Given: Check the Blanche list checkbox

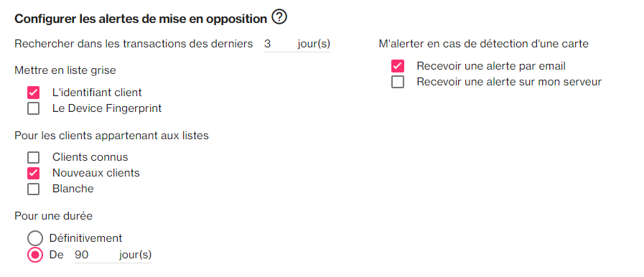Looking at the screenshot, I should click(33, 189).
